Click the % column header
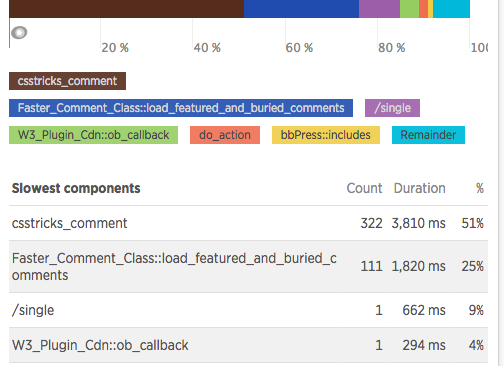Image resolution: width=504 pixels, height=366 pixels. click(480, 189)
